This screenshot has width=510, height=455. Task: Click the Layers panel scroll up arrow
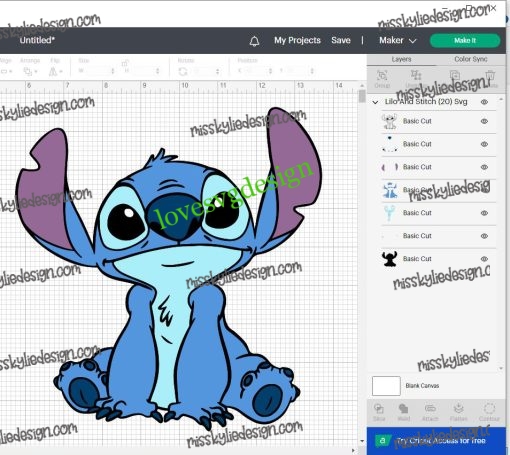pyautogui.click(x=501, y=99)
